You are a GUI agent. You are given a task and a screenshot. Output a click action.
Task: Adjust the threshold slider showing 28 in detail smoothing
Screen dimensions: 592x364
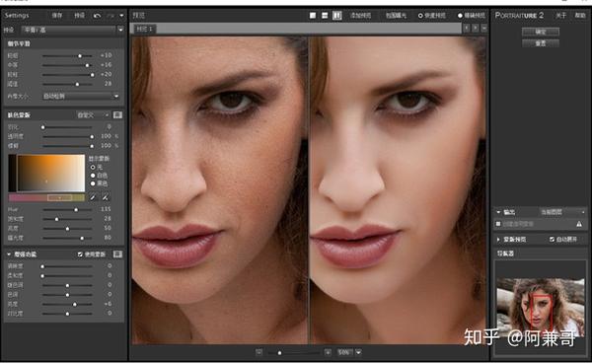coord(67,84)
